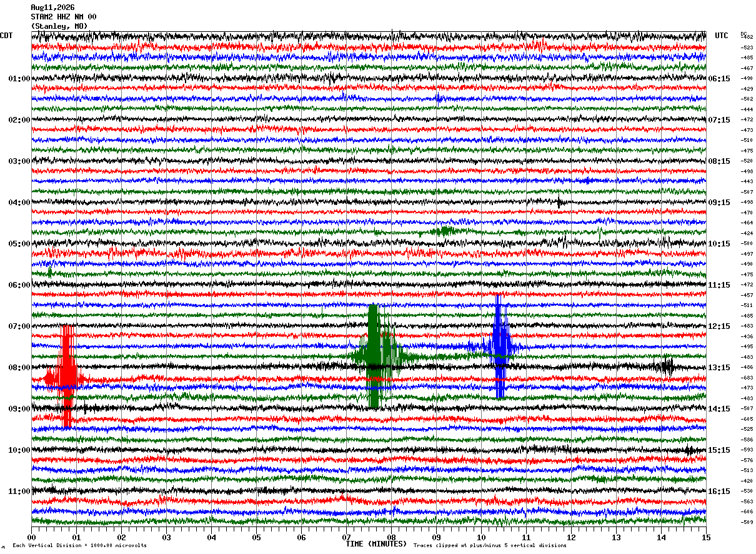Click the 06:15 UTC time label
Viewport: 756px width, 554px height.
coord(719,79)
